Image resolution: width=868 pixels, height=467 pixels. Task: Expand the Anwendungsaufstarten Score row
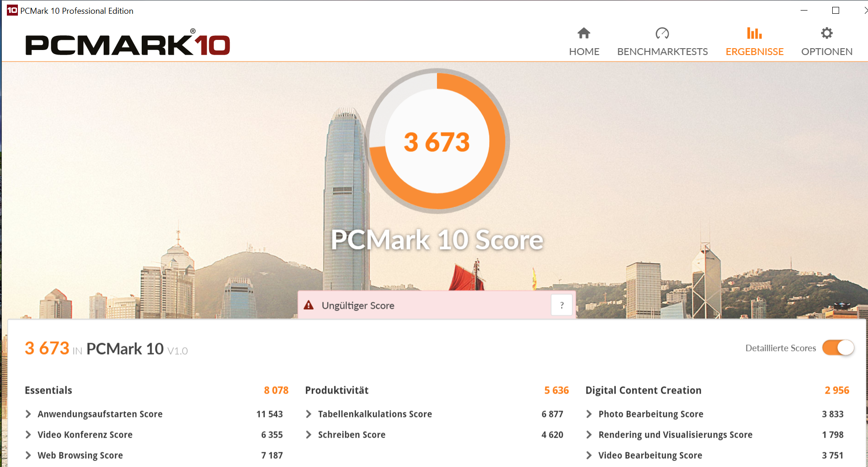pos(28,414)
